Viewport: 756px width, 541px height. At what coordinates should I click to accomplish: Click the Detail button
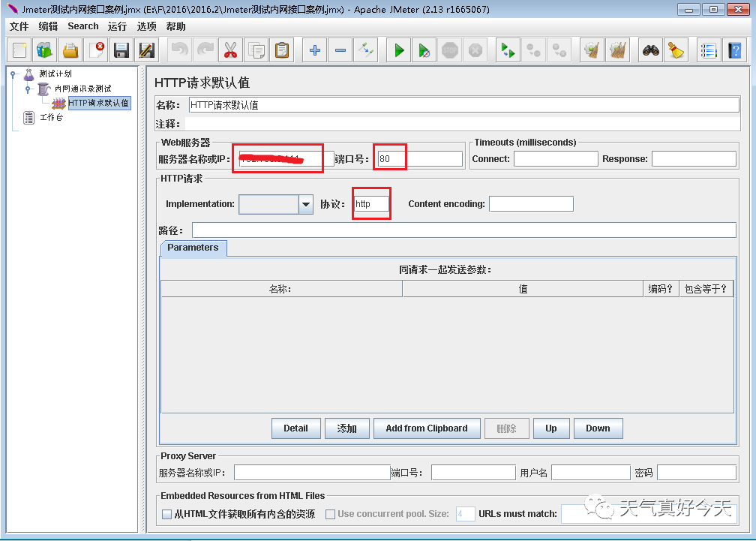point(295,428)
